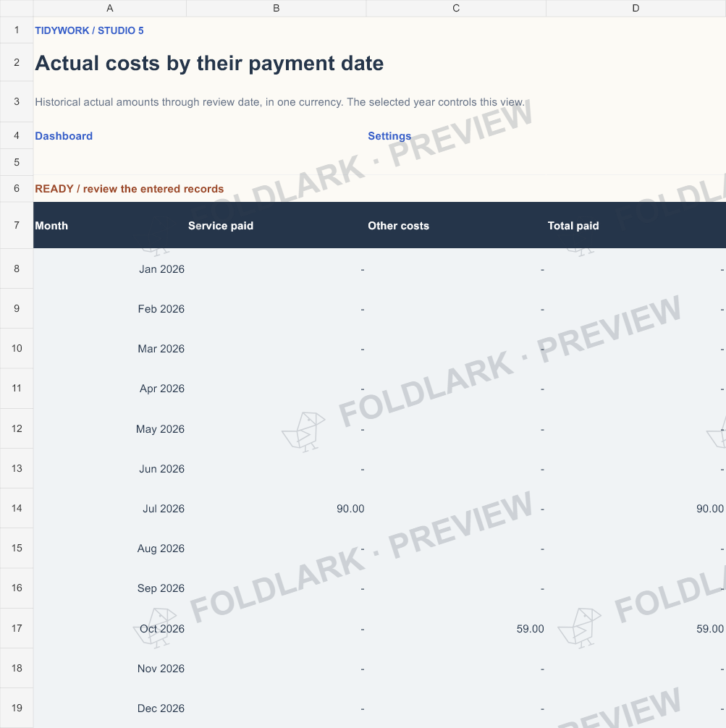Screen dimensions: 726x728
Task: Select row 17 via its row number
Action: pos(17,628)
